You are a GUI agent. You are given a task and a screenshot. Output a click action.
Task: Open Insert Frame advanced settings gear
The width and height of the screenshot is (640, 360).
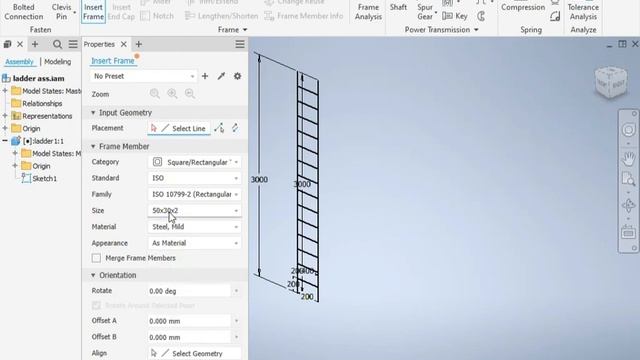[x=237, y=76]
